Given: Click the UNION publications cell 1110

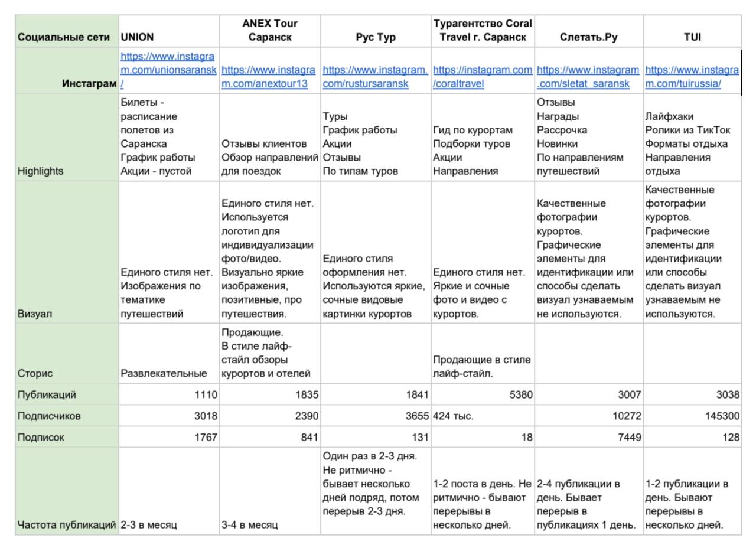Looking at the screenshot, I should pyautogui.click(x=169, y=394).
